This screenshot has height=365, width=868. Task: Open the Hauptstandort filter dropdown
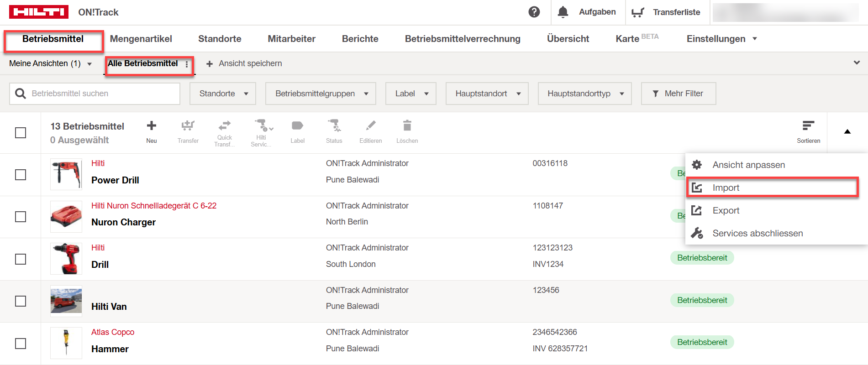[487, 94]
